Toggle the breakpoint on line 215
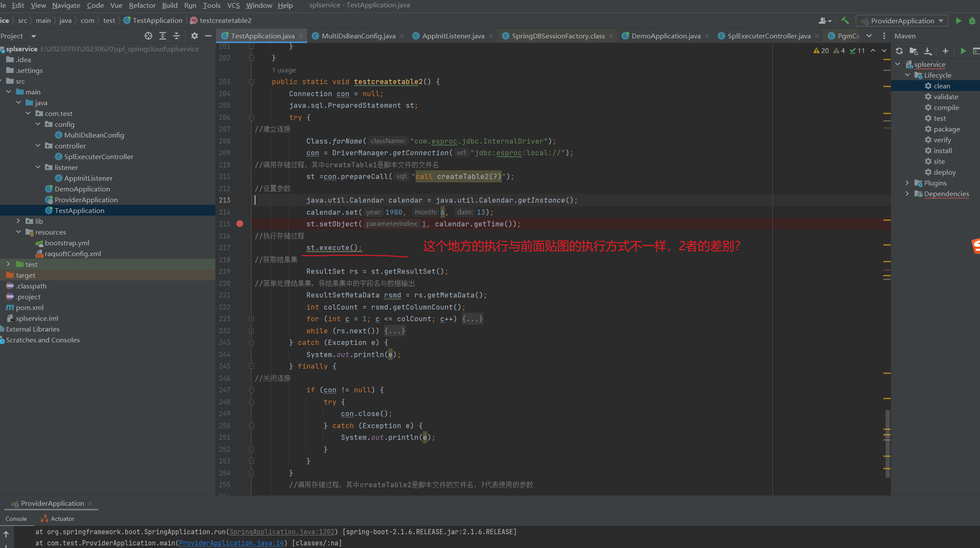This screenshot has width=980, height=548. pos(240,224)
